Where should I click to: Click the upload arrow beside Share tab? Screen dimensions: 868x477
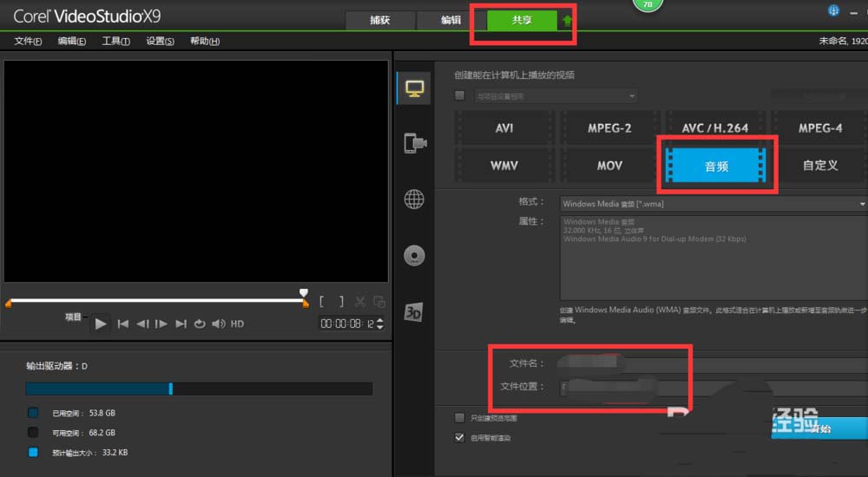coord(567,21)
